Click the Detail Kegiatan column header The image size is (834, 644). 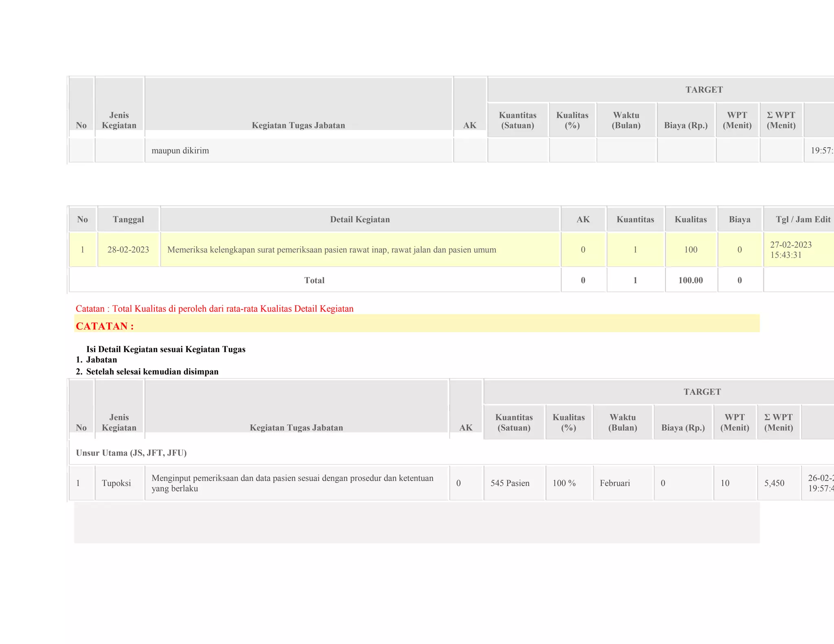click(360, 219)
